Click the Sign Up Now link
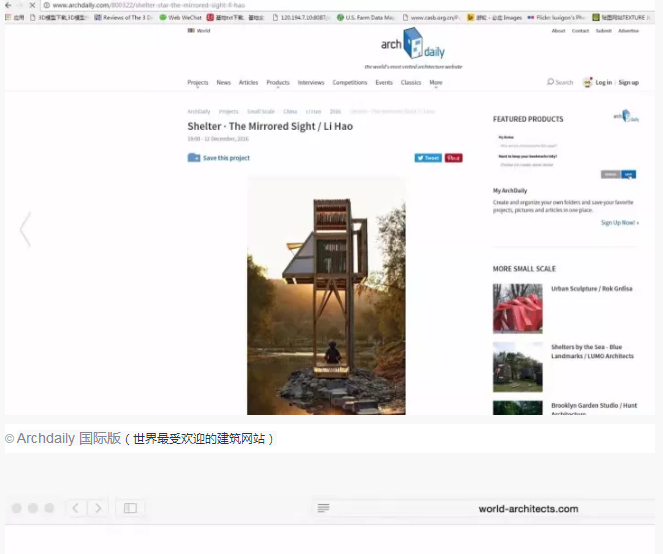This screenshot has width=663, height=554. point(619,222)
